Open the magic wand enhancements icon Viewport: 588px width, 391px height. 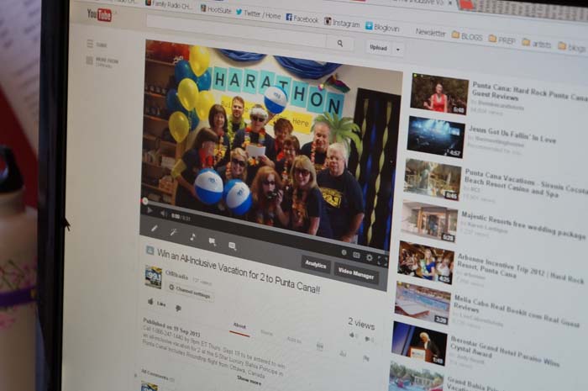[x=174, y=232]
